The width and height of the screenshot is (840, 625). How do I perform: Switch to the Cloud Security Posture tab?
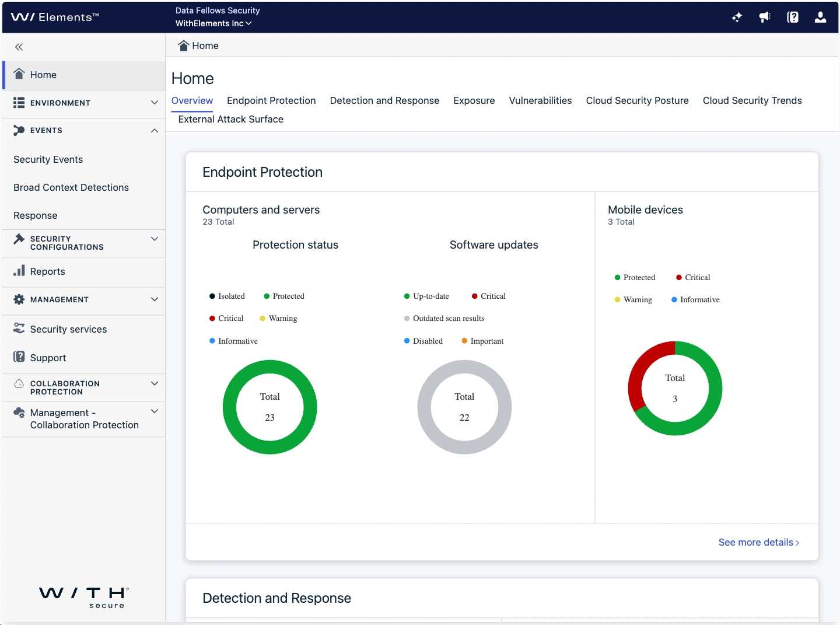637,100
